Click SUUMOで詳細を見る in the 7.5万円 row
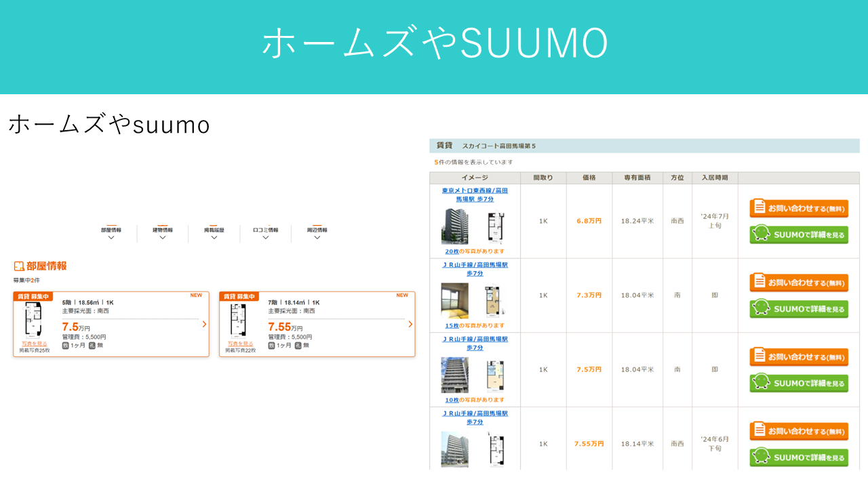Screen dimensions: 868x488 point(799,383)
